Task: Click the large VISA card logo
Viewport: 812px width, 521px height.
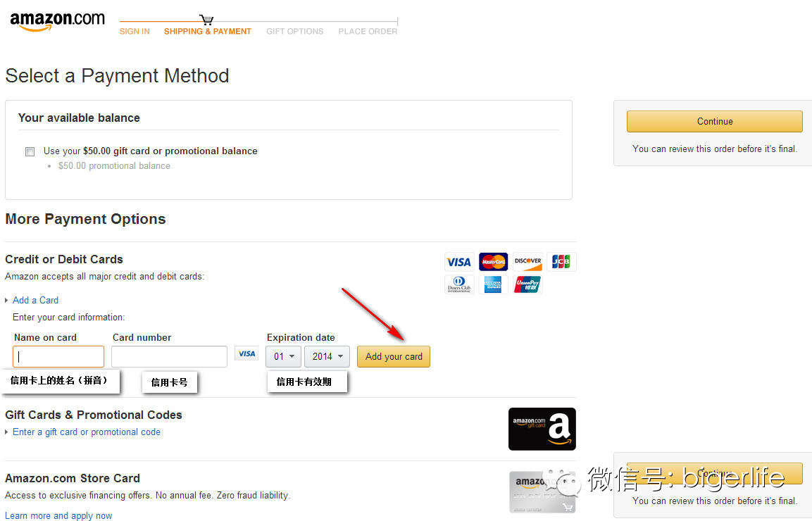Action: [x=459, y=262]
